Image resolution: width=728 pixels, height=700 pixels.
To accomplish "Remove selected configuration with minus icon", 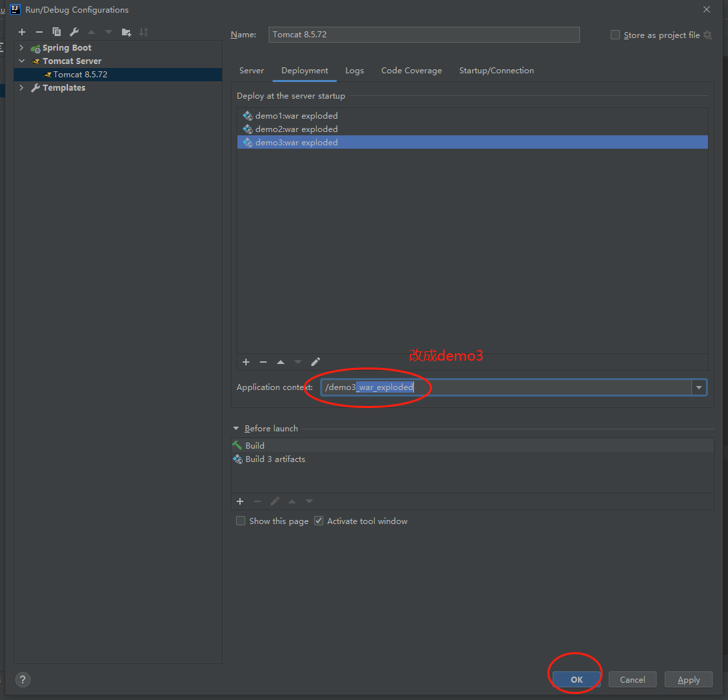I will tap(39, 32).
